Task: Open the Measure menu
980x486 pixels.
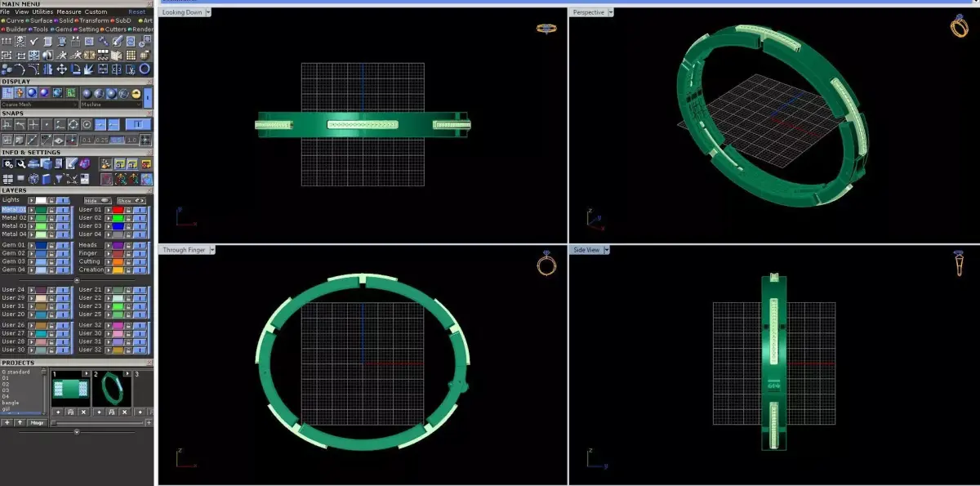Action: (x=69, y=11)
